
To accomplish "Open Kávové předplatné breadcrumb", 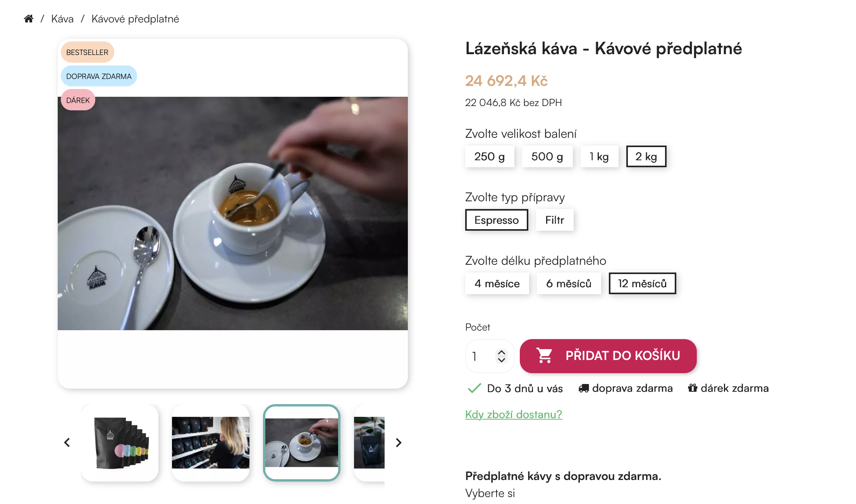I will pos(135,19).
